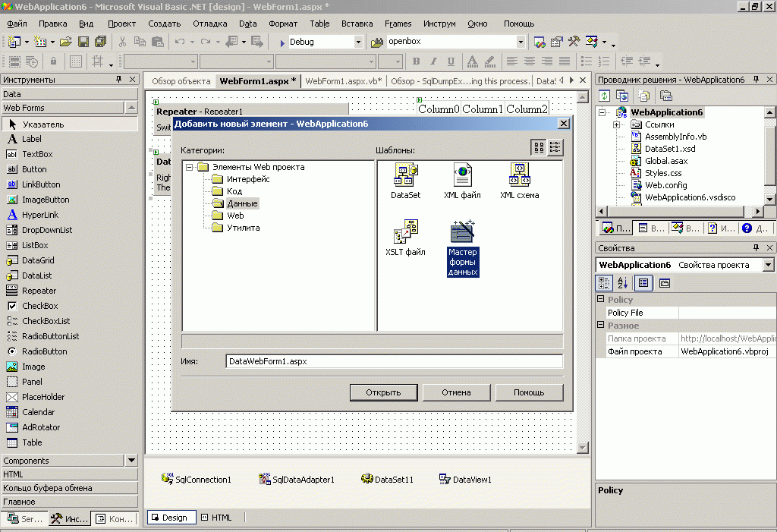777x532 pixels.
Task: Switch templates to small icons list view
Action: (555, 147)
